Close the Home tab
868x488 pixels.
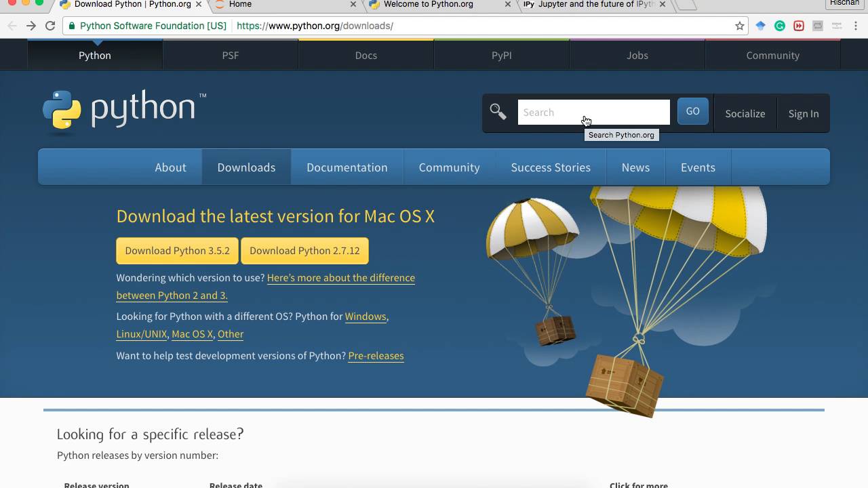[353, 4]
